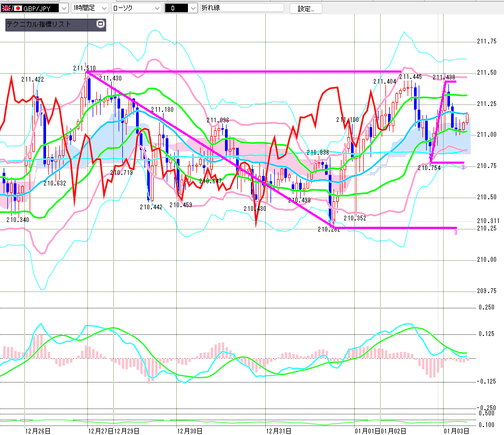Viewport: 504px width, 435px height.
Task: Click the 210.262 low price label
Action: (x=329, y=229)
